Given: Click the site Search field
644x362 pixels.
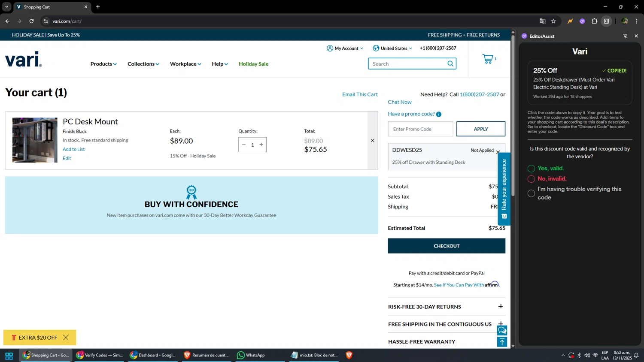Looking at the screenshot, I should [x=407, y=64].
